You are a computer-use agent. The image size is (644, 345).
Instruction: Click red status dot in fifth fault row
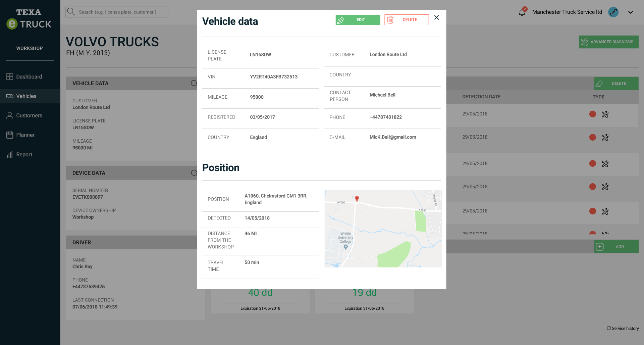[593, 211]
